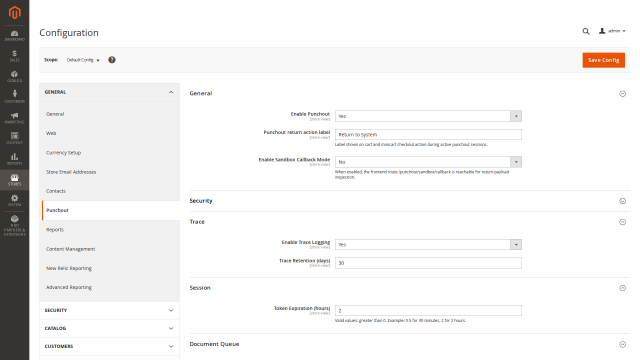The width and height of the screenshot is (640, 360).
Task: Click the Token Expiration hours field
Action: 428,311
